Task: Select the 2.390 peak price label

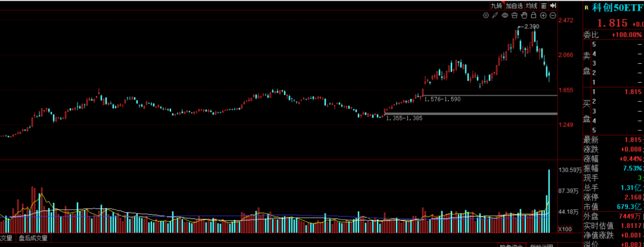Action: (x=532, y=26)
